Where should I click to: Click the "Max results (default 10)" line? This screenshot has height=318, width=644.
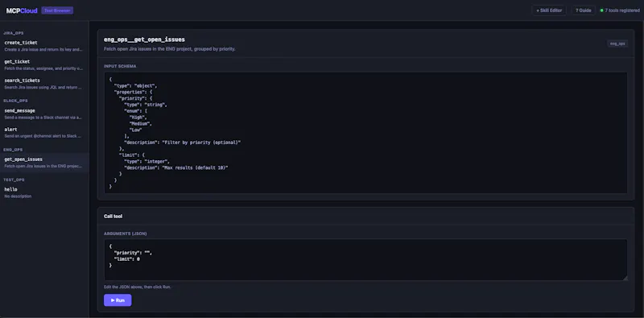(x=175, y=167)
